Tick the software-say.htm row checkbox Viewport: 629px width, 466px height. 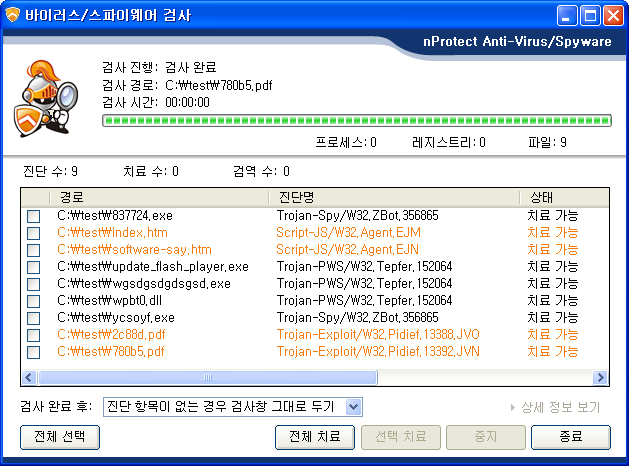pyautogui.click(x=33, y=250)
